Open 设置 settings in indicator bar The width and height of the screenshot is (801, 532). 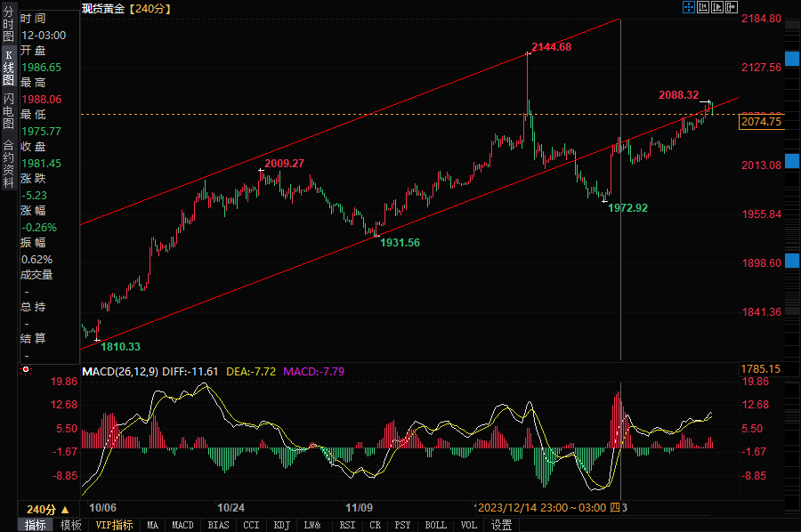coord(502,525)
